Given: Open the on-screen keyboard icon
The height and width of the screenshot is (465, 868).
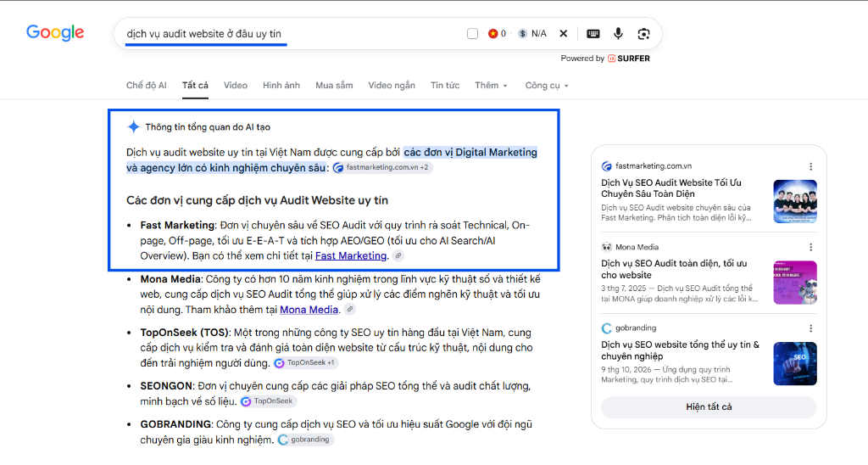Looking at the screenshot, I should (593, 34).
